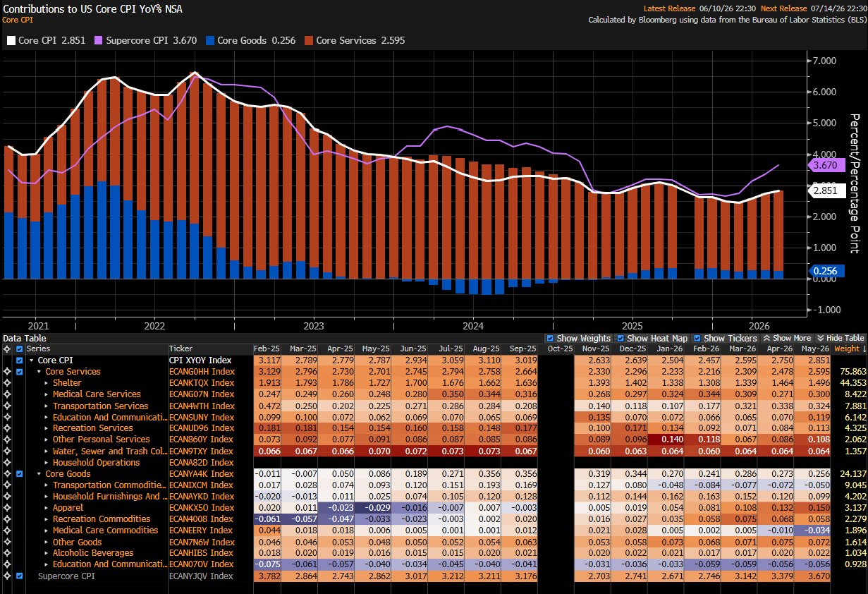Click the Feb-25 column header
Screen dimensions: 868x594
pos(269,349)
